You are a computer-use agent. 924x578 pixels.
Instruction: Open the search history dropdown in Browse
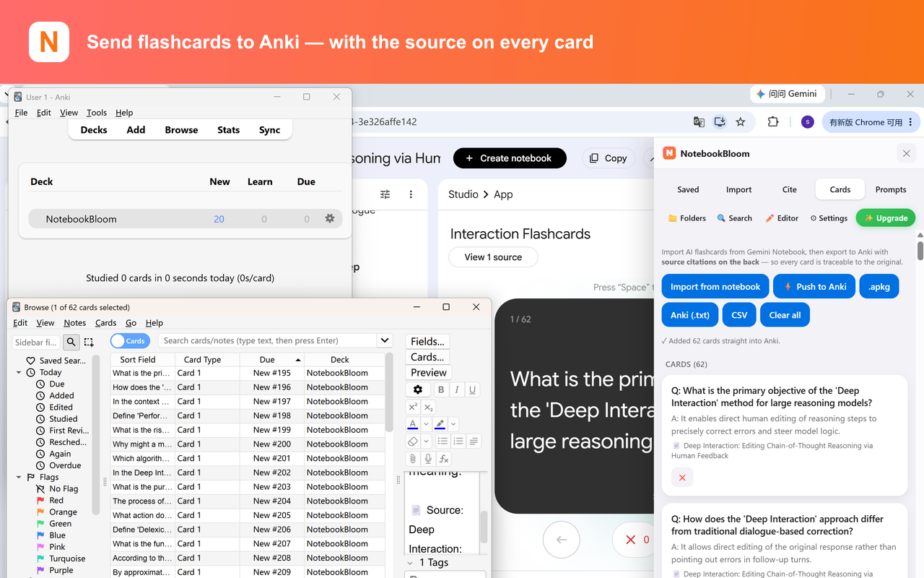pos(385,341)
